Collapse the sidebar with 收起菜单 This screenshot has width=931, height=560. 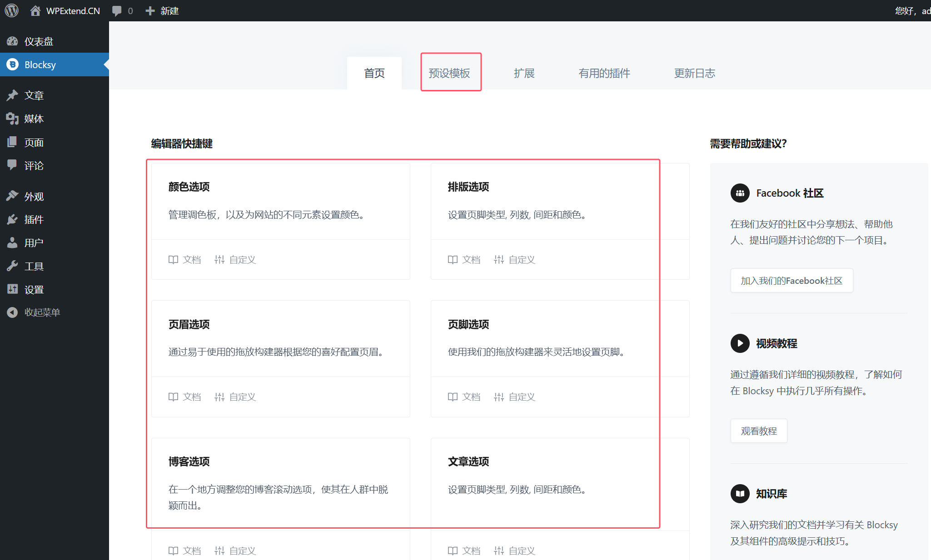pos(55,312)
